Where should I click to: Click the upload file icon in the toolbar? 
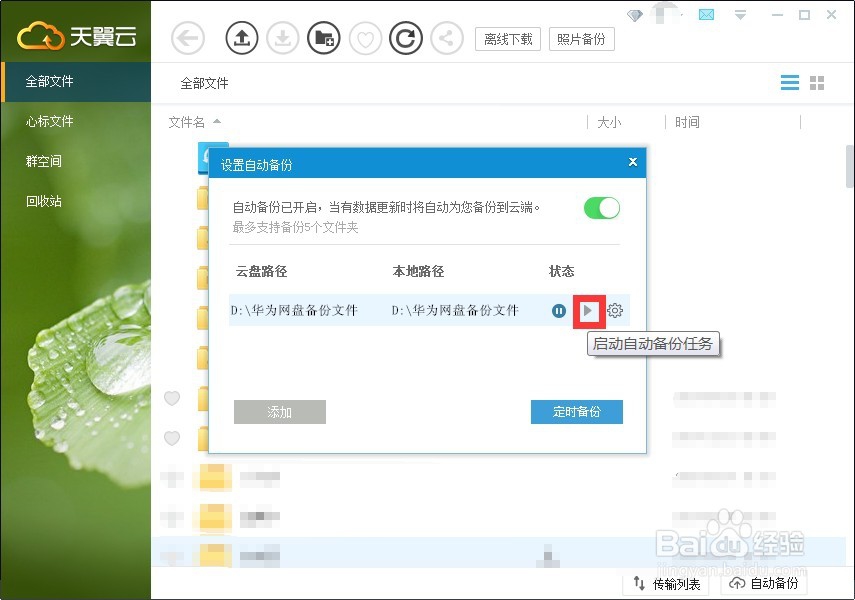tap(242, 38)
